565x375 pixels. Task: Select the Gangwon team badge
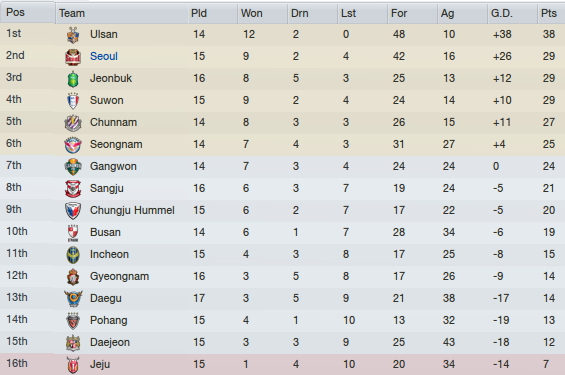pyautogui.click(x=73, y=167)
